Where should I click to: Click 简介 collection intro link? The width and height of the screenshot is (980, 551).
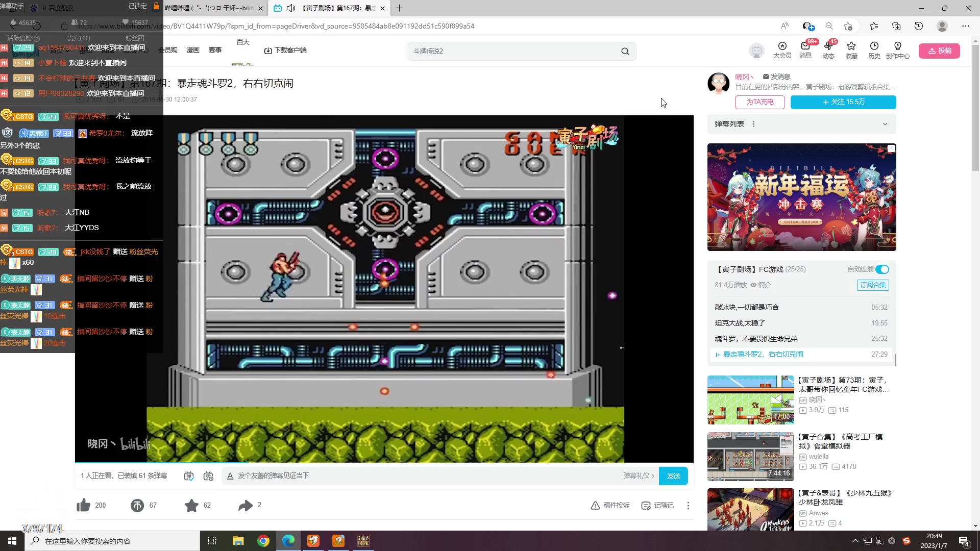[x=761, y=285]
